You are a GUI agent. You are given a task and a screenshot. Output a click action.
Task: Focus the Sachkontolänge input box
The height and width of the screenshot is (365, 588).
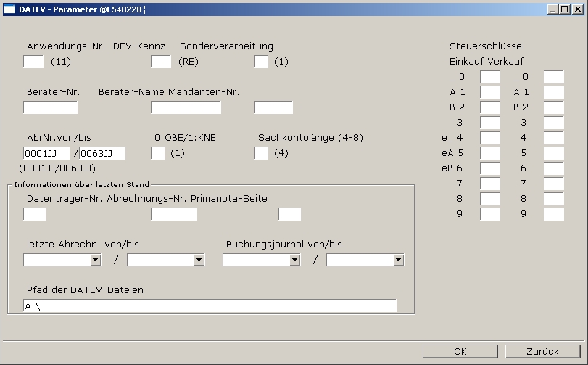coord(261,153)
